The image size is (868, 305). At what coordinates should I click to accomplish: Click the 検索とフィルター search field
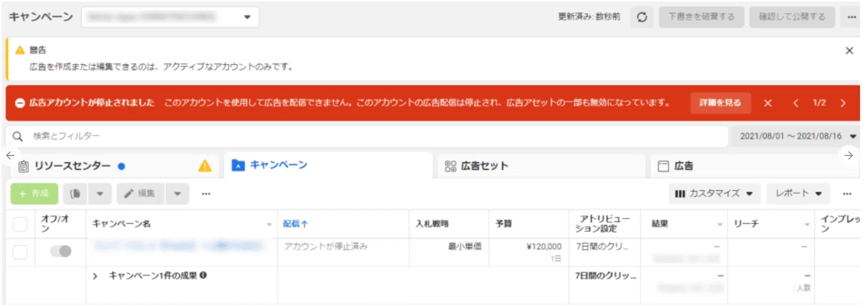click(x=367, y=136)
